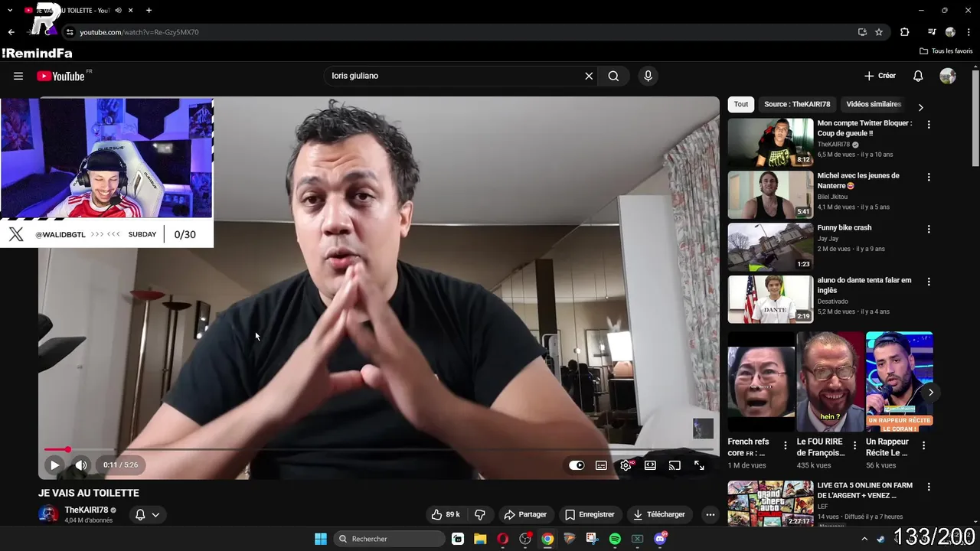Dislike the video

pos(480,514)
